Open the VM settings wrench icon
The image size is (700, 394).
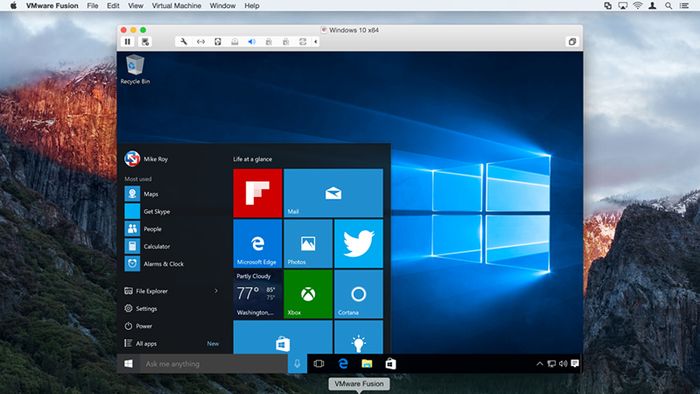[183, 41]
